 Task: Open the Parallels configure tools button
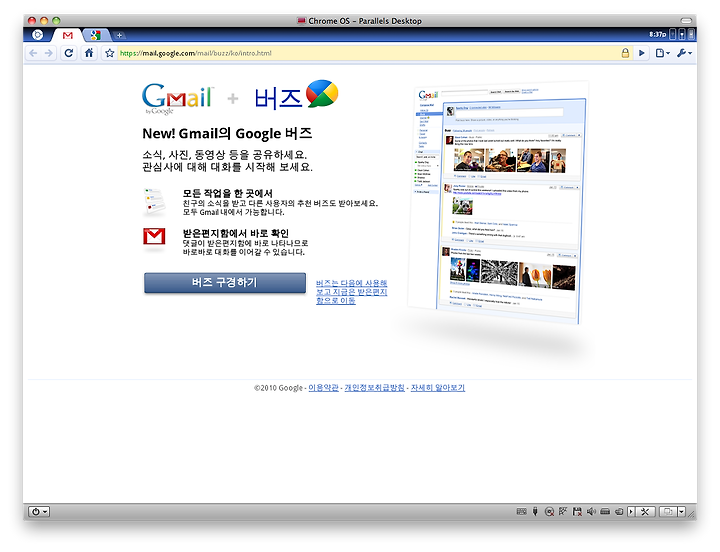click(x=645, y=512)
